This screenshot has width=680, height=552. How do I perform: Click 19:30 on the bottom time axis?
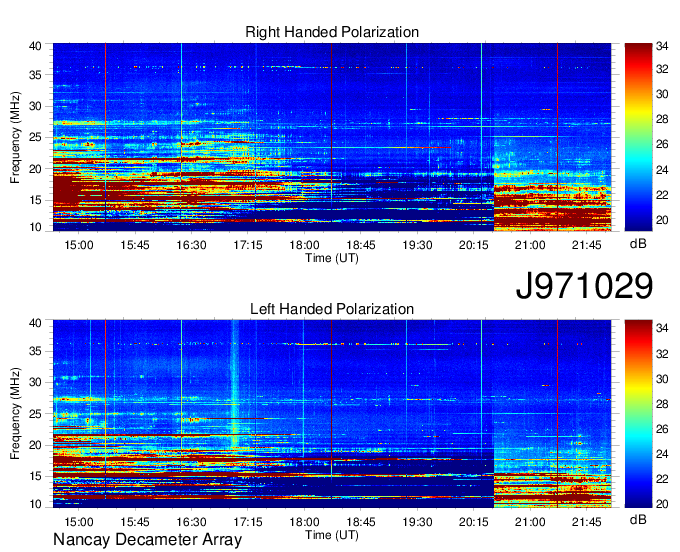(417, 522)
